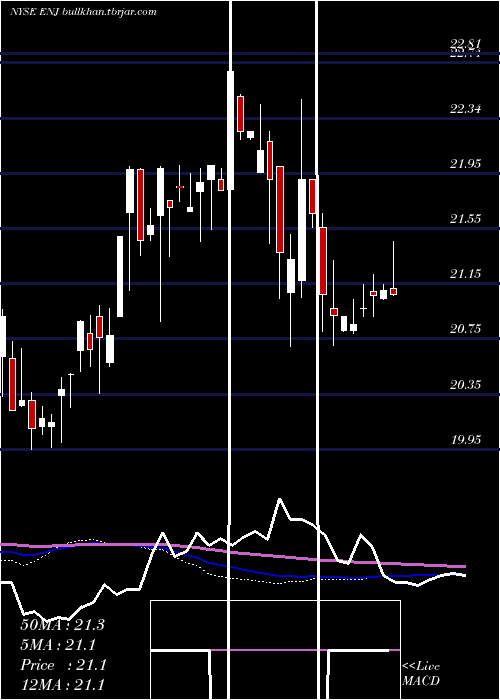Click the 22.34 price axis label
The width and height of the screenshot is (500, 700).
pyautogui.click(x=465, y=108)
